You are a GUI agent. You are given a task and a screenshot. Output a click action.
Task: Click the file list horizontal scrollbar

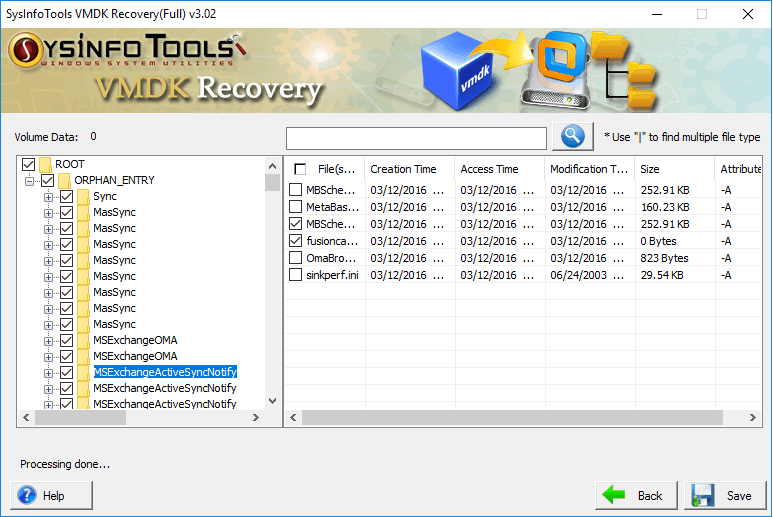point(500,417)
